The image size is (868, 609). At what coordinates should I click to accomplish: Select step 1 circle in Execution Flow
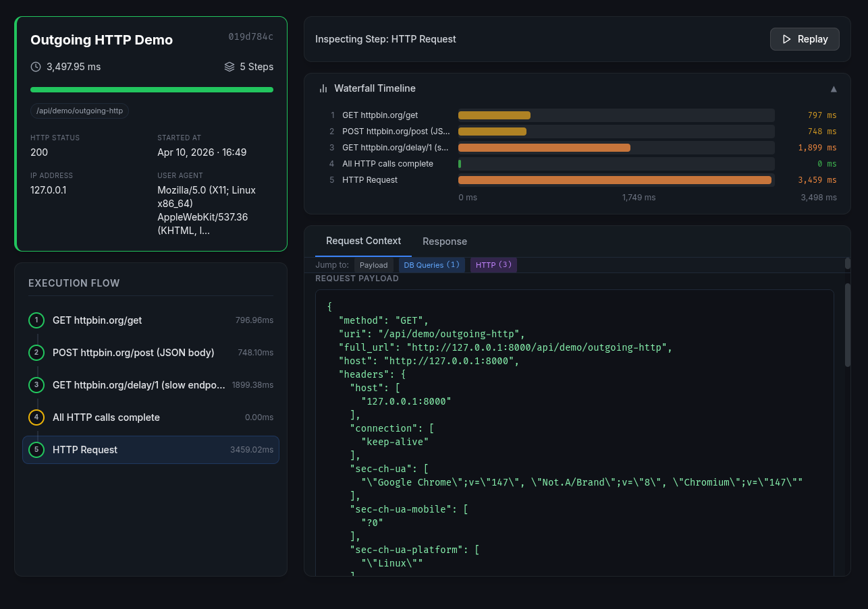(36, 320)
